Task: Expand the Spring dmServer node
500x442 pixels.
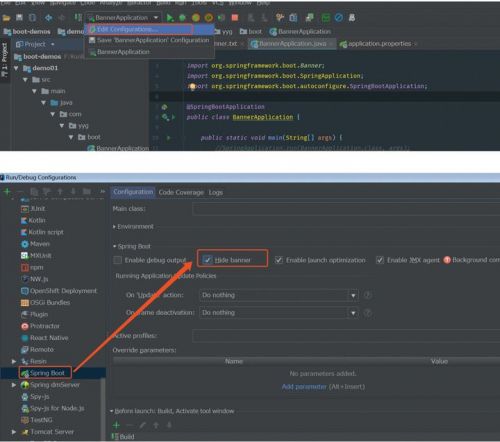Action: (x=14, y=385)
